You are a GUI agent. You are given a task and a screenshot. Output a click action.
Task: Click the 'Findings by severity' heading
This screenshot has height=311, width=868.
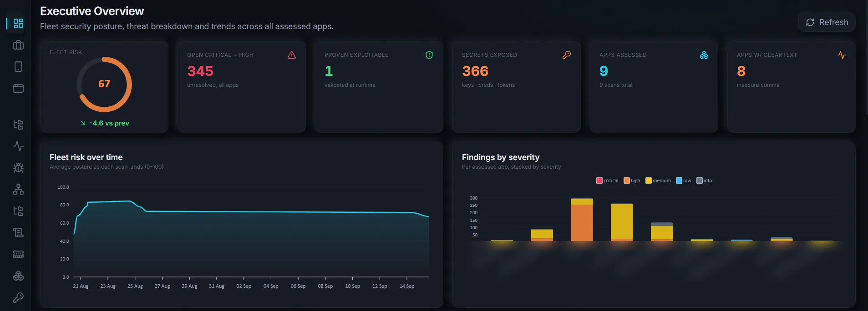(x=501, y=157)
